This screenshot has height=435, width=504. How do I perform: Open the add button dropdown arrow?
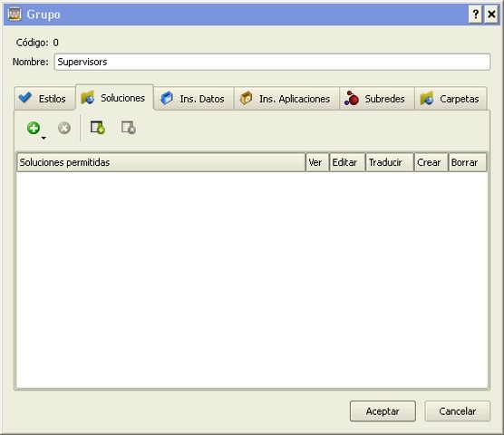click(44, 138)
